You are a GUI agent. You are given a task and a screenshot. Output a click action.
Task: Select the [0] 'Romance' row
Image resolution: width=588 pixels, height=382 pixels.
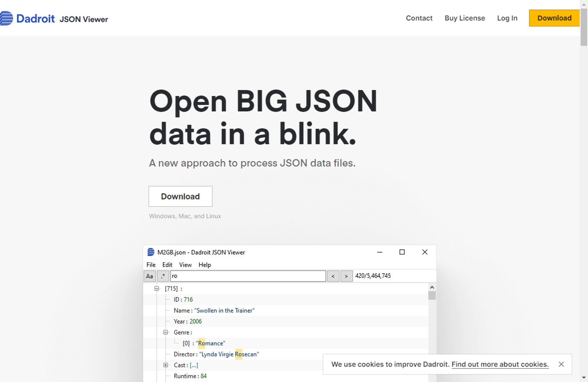pyautogui.click(x=286, y=343)
